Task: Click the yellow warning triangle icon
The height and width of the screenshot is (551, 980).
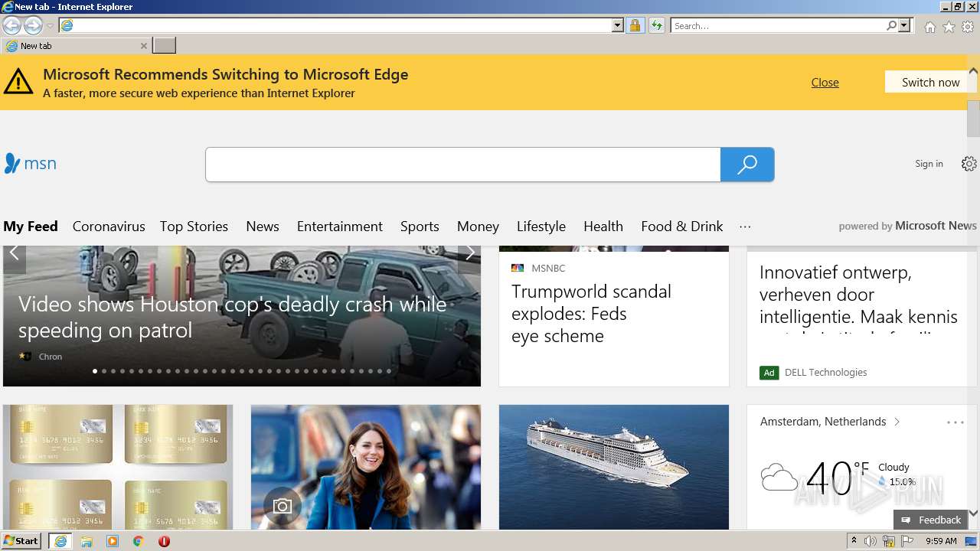Action: (x=18, y=81)
